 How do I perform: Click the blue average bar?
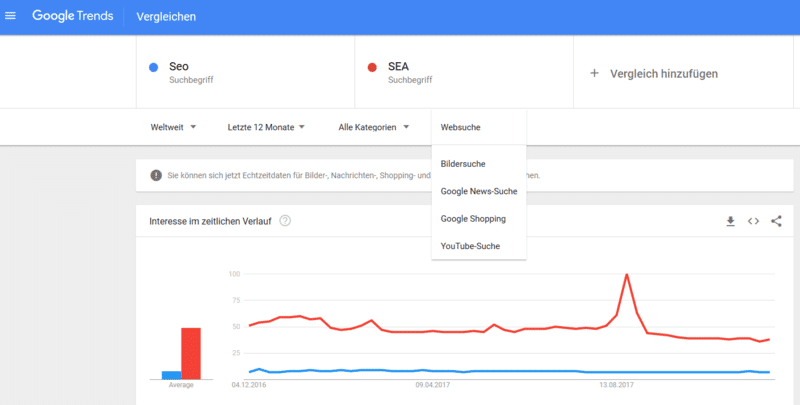coord(171,375)
